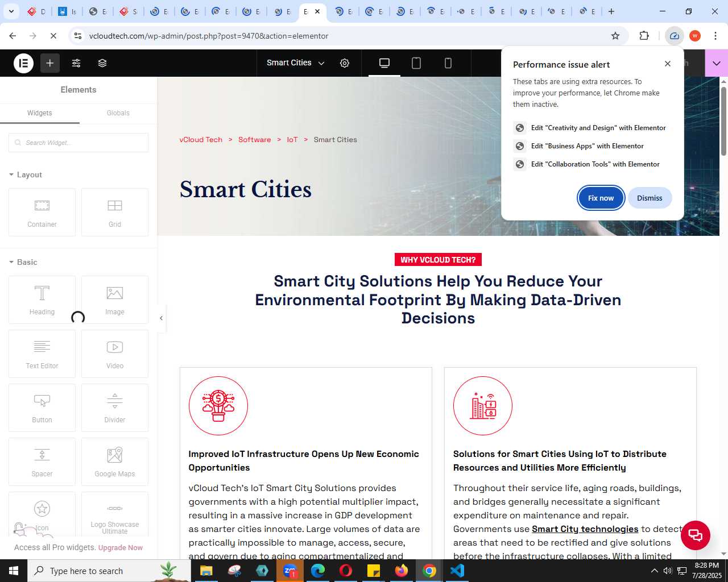Select the Heading widget
Image resolution: width=728 pixels, height=582 pixels.
coord(42,300)
